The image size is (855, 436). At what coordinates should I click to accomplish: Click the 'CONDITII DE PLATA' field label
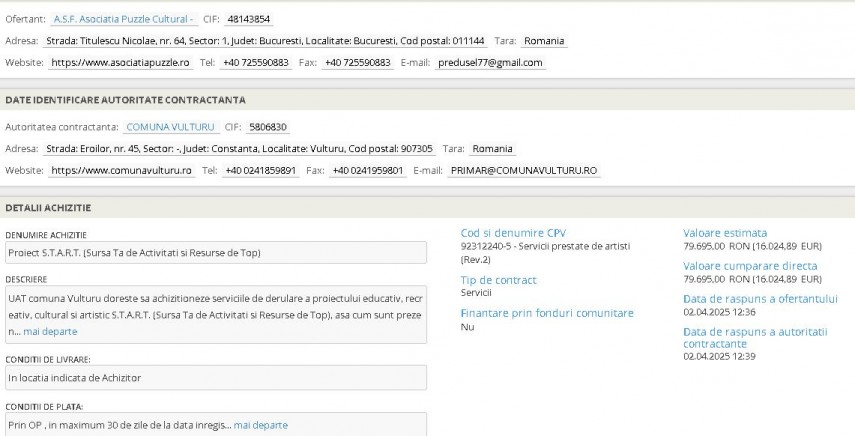coord(44,407)
